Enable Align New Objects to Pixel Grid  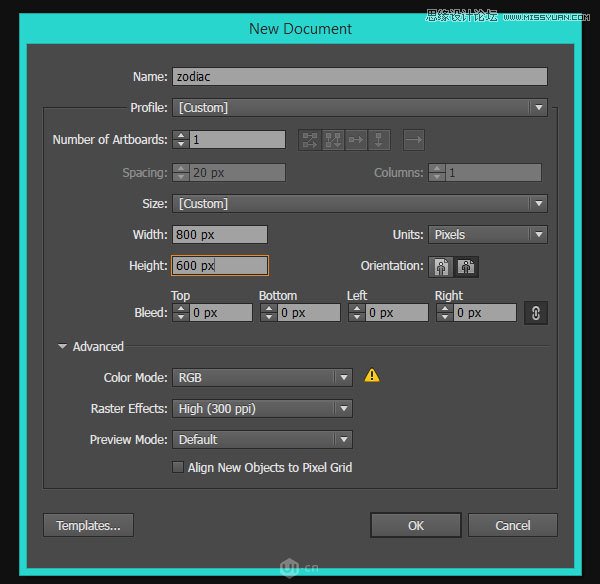click(x=179, y=467)
